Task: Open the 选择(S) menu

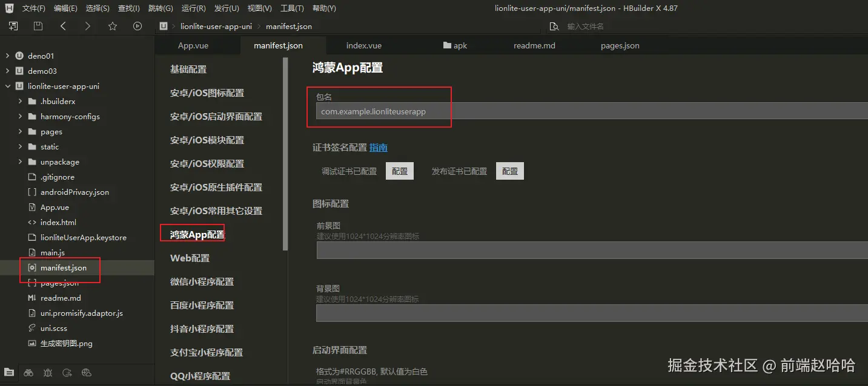Action: (98, 8)
